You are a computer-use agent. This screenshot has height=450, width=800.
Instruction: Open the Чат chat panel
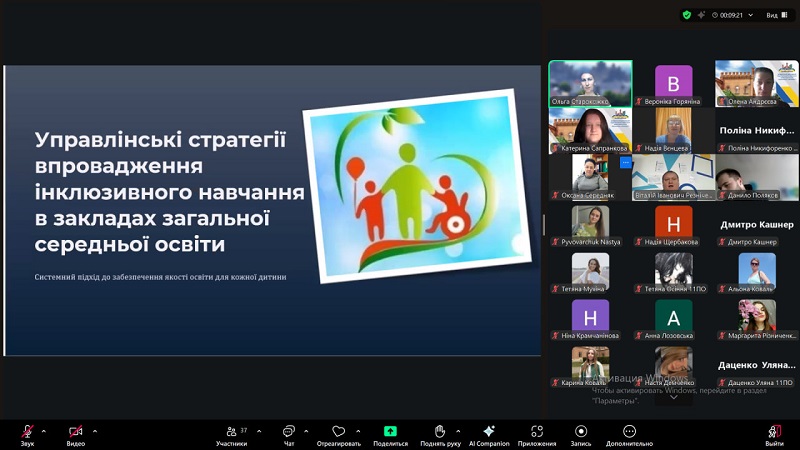point(289,432)
